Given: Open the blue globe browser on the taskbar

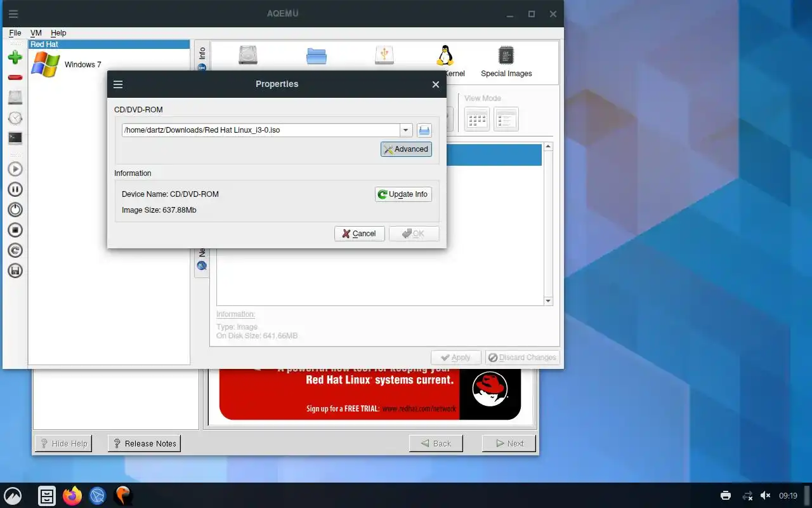Looking at the screenshot, I should click(x=97, y=496).
